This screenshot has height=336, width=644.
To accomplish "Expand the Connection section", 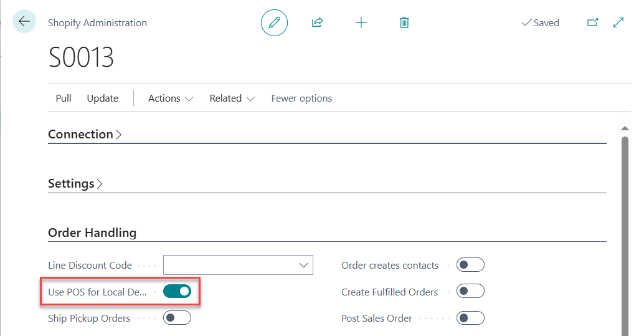I will [85, 134].
